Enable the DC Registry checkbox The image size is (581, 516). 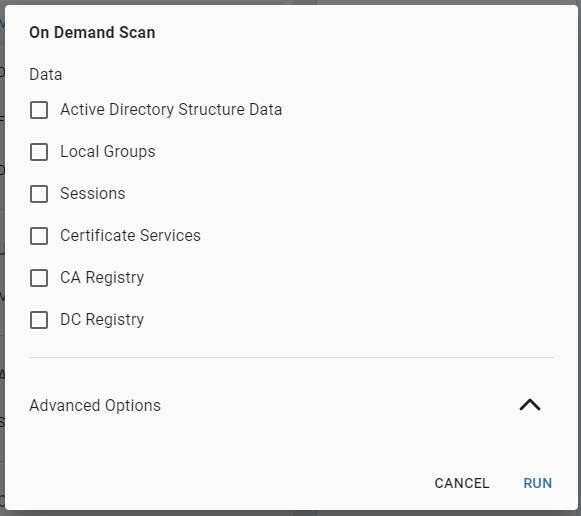(39, 320)
